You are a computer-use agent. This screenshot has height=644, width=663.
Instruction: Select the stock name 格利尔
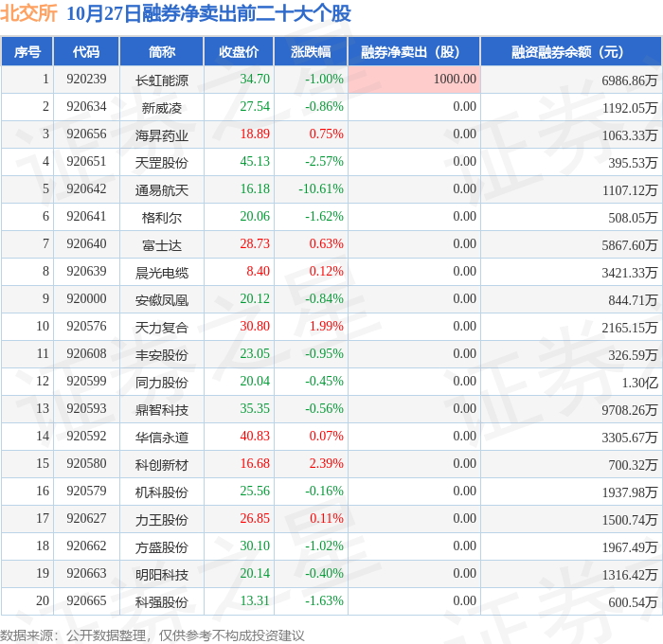tap(162, 217)
